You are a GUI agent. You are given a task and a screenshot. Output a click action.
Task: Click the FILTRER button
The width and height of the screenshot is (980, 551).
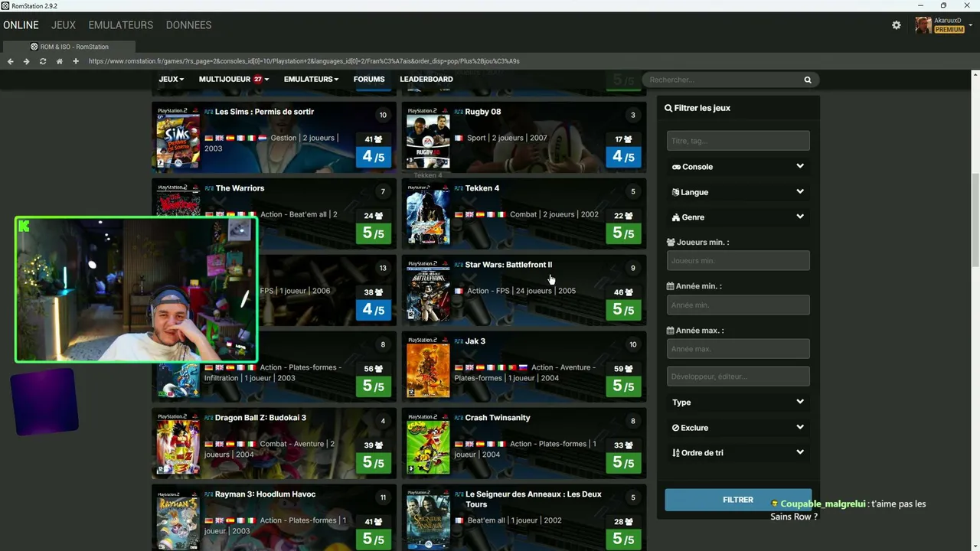(738, 500)
